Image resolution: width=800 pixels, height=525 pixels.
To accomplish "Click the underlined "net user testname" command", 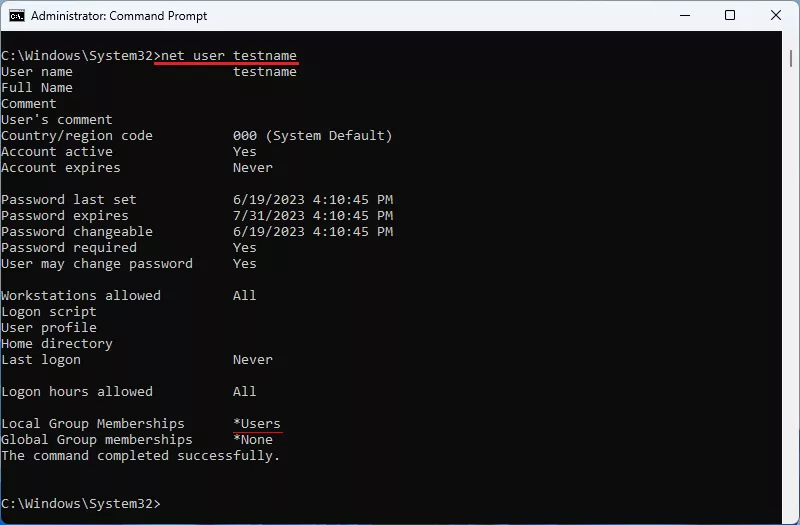I will coord(229,56).
